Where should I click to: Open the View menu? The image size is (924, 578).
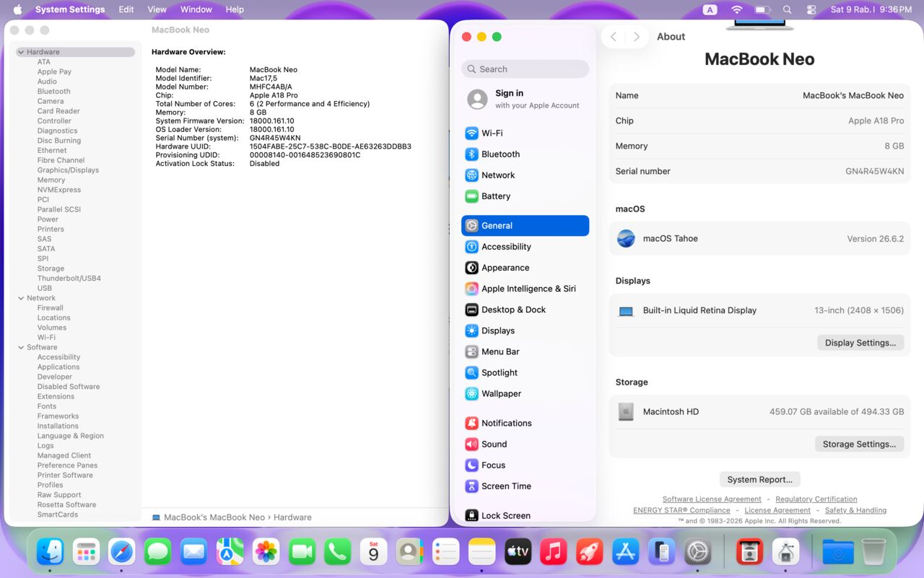[157, 9]
